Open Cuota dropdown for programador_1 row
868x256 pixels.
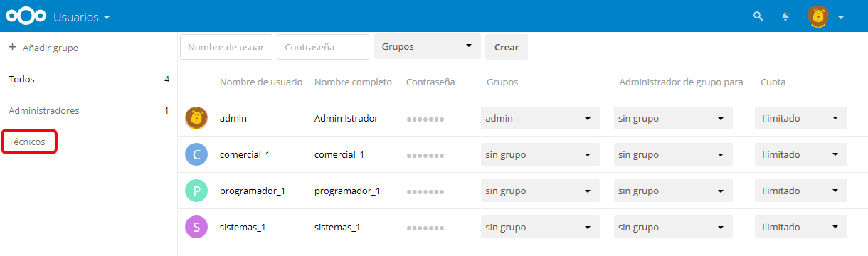(801, 191)
